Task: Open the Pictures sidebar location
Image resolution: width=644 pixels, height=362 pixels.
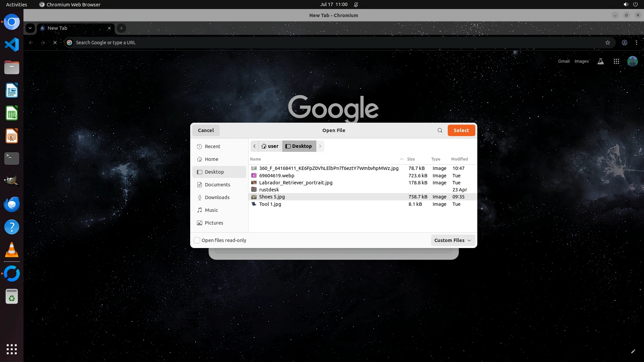Action: pos(214,223)
